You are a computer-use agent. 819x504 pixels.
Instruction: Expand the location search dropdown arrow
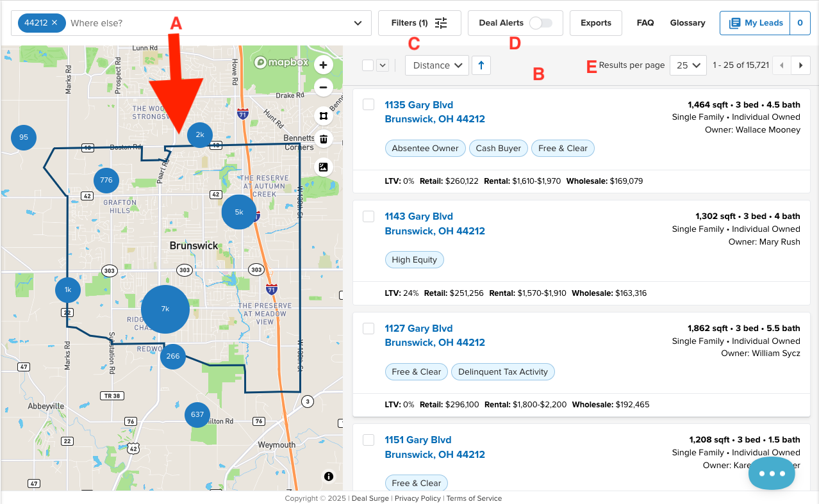[x=358, y=24]
